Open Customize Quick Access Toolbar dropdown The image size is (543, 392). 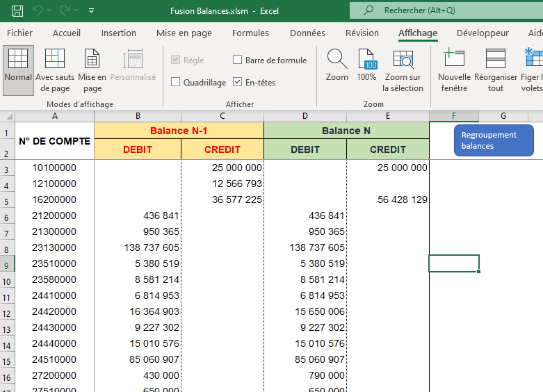91,10
